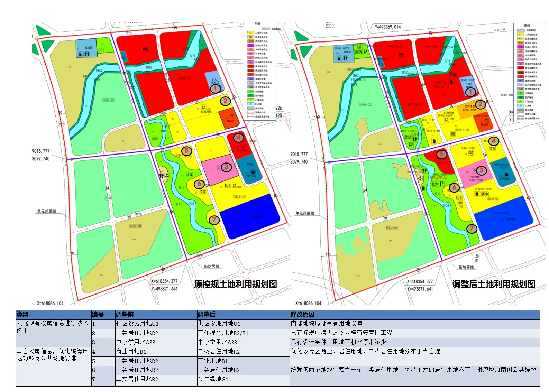Image resolution: width=549 pixels, height=392 pixels.
Task: Click the HH02-0206 parcel label on adjusted map
Action: pyautogui.click(x=501, y=213)
